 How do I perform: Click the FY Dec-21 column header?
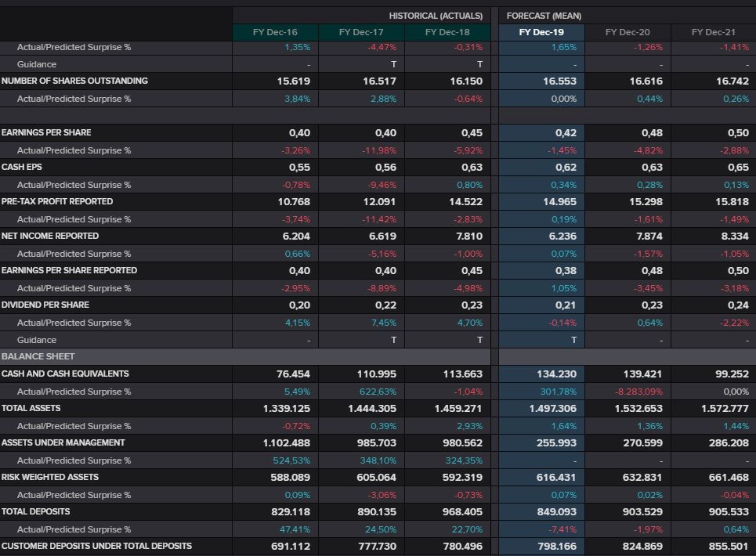[713, 32]
